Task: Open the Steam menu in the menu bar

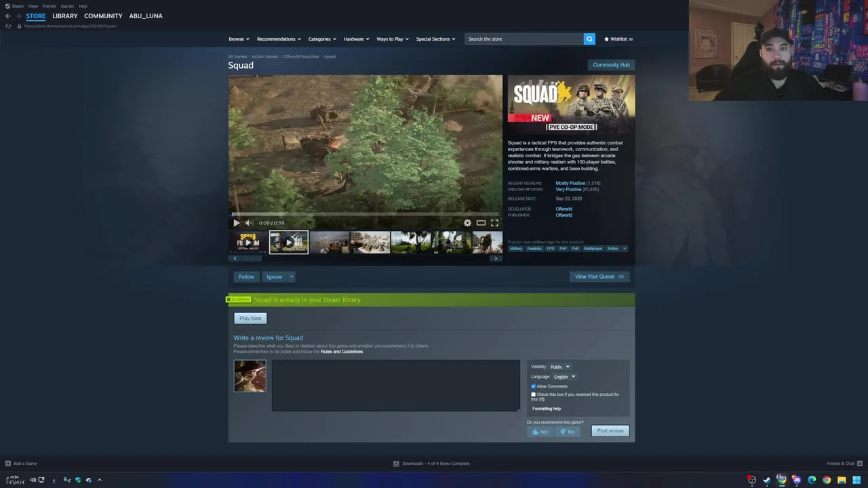Action: click(x=17, y=6)
